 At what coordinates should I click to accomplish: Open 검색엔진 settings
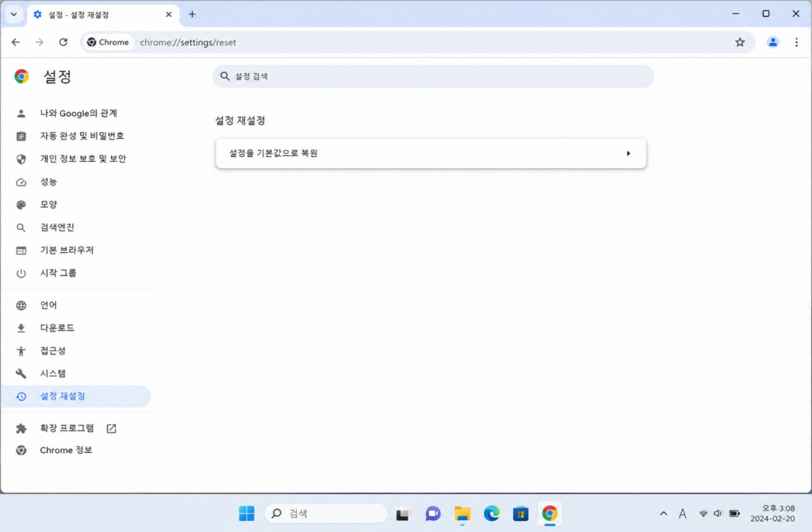click(57, 227)
